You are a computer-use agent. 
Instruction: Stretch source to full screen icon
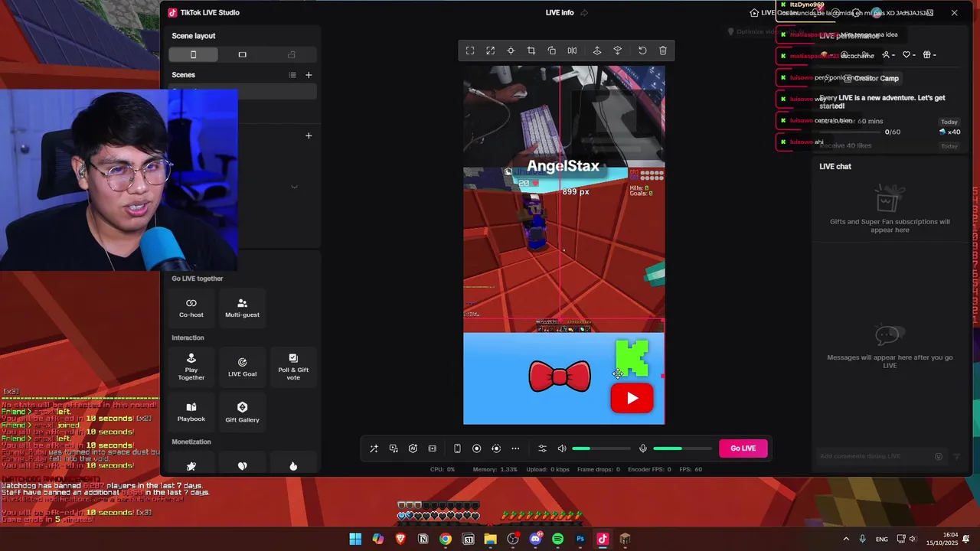coord(490,51)
